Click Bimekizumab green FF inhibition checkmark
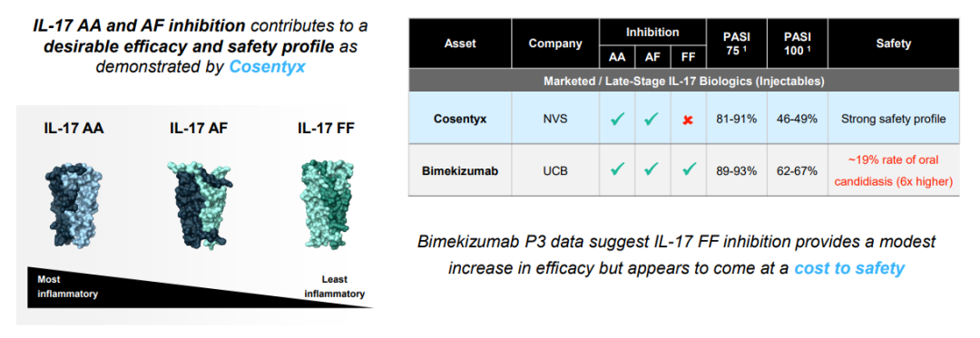 pos(688,169)
